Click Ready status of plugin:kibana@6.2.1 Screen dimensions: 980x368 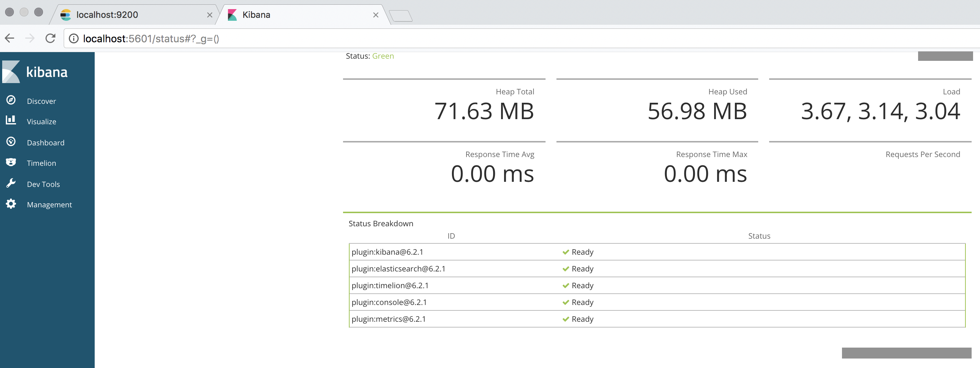582,252
